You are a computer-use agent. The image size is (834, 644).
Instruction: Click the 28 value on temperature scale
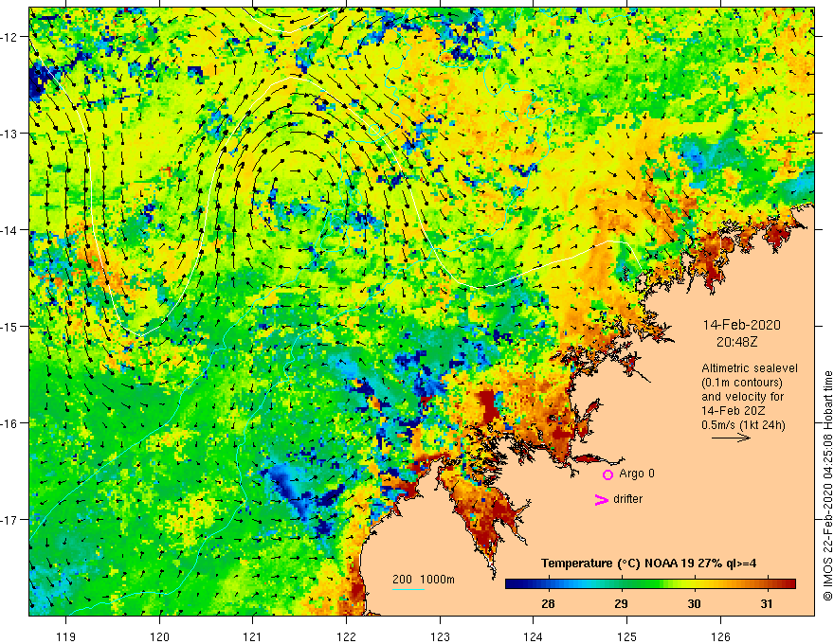pyautogui.click(x=548, y=604)
